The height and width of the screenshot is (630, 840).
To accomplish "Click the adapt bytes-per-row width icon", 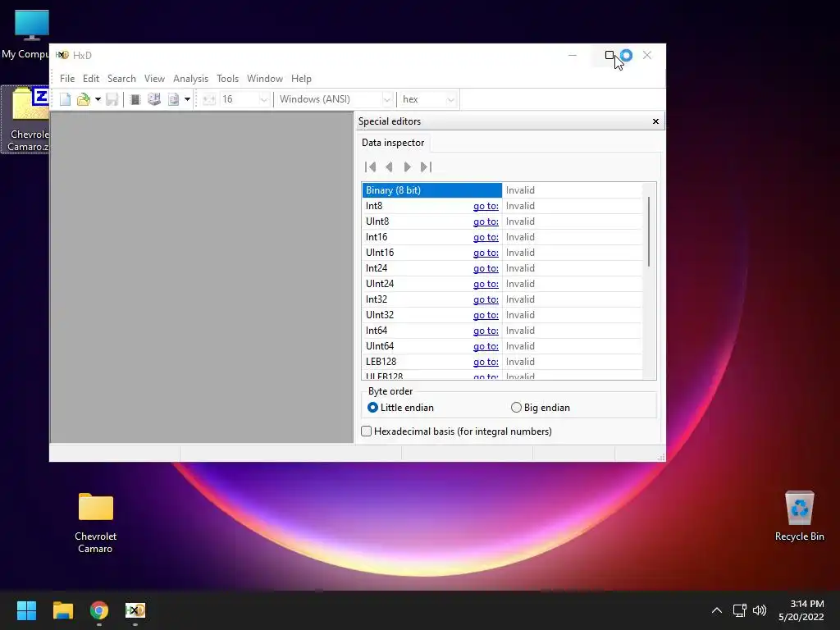I will pos(209,99).
